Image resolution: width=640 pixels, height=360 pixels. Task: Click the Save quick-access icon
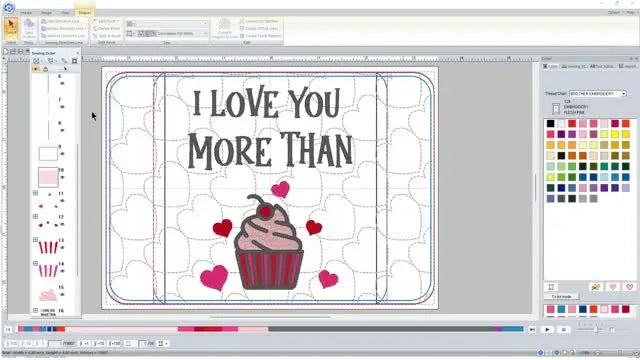coord(20,52)
